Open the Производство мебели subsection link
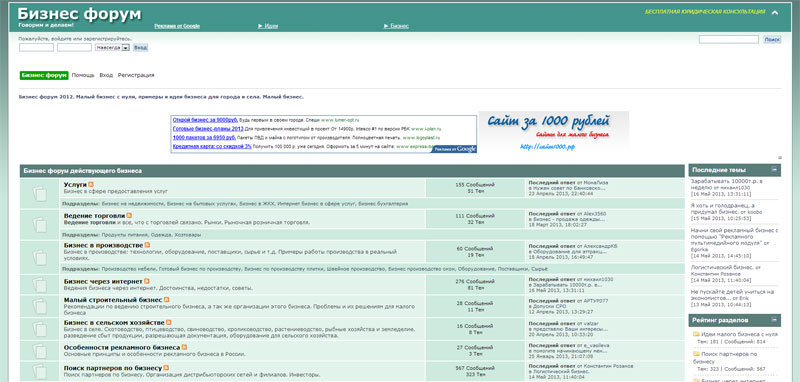Image resolution: width=800 pixels, height=382 pixels. (129, 268)
